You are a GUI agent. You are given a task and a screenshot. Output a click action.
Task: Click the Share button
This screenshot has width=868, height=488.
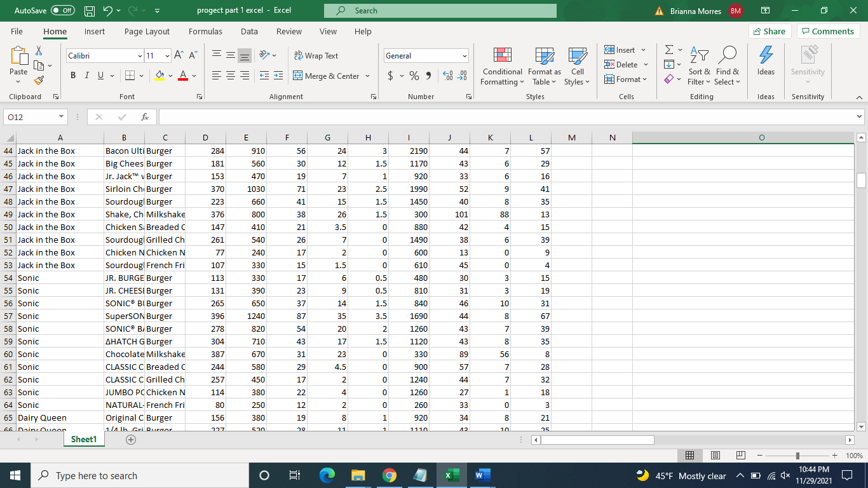[769, 30]
